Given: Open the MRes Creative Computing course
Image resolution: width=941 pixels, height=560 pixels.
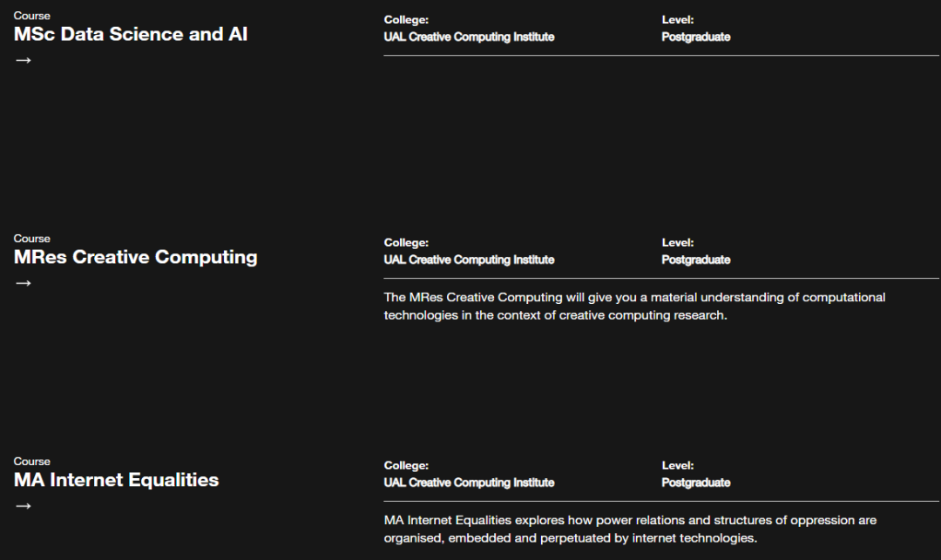Looking at the screenshot, I should [x=136, y=257].
